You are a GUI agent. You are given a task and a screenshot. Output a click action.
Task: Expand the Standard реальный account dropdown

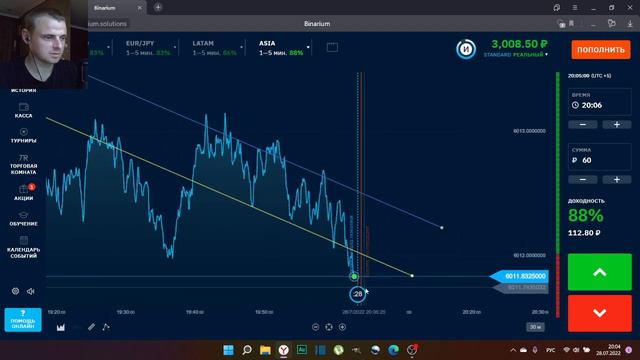click(x=516, y=54)
